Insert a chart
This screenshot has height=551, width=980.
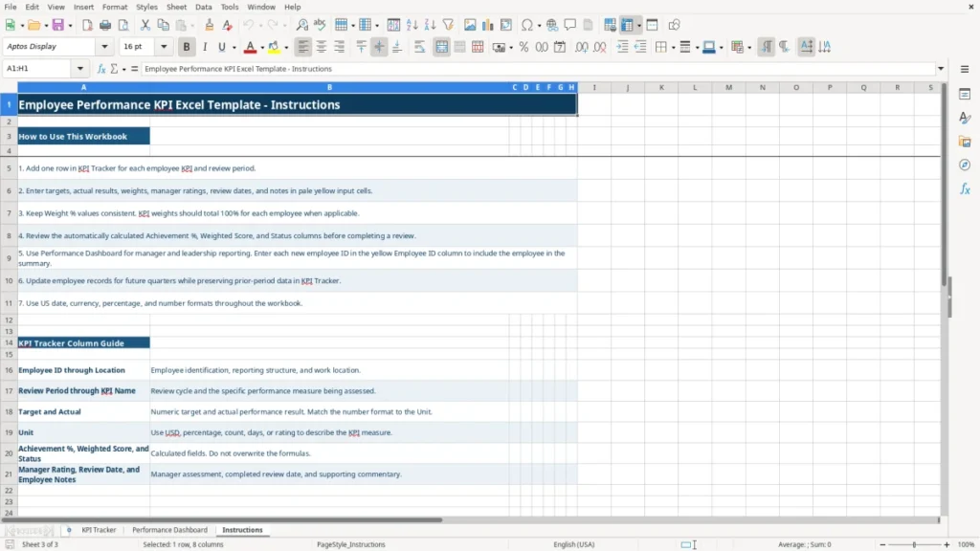[x=488, y=25]
